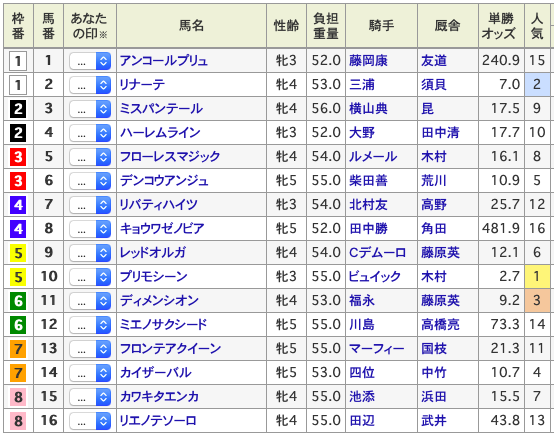Open the mark dropdown for リバティハイツ

90,205
